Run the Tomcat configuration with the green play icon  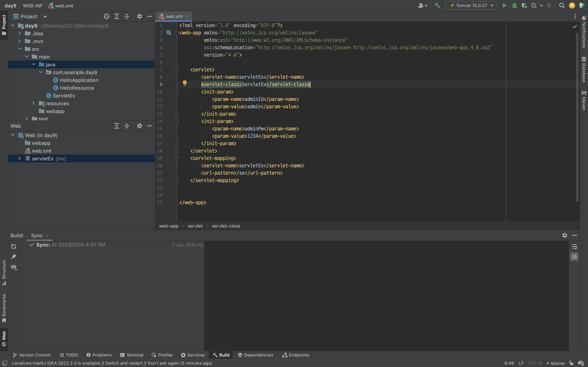[x=504, y=5]
